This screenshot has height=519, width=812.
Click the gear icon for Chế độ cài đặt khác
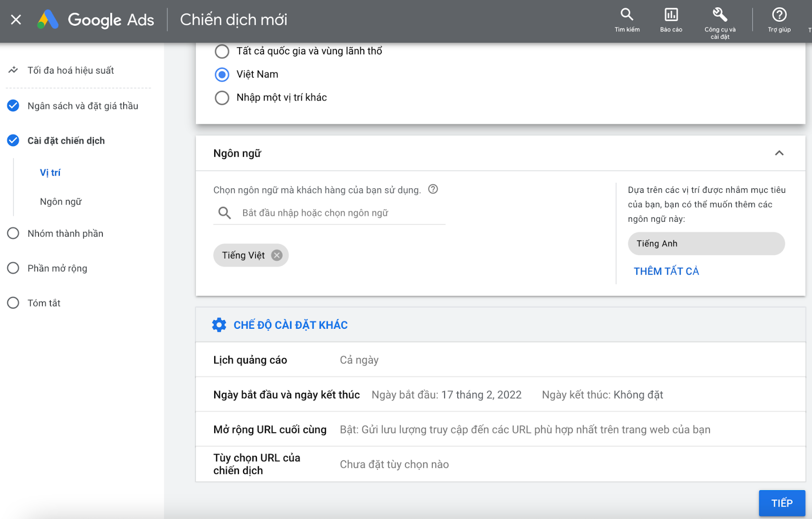[x=219, y=325]
